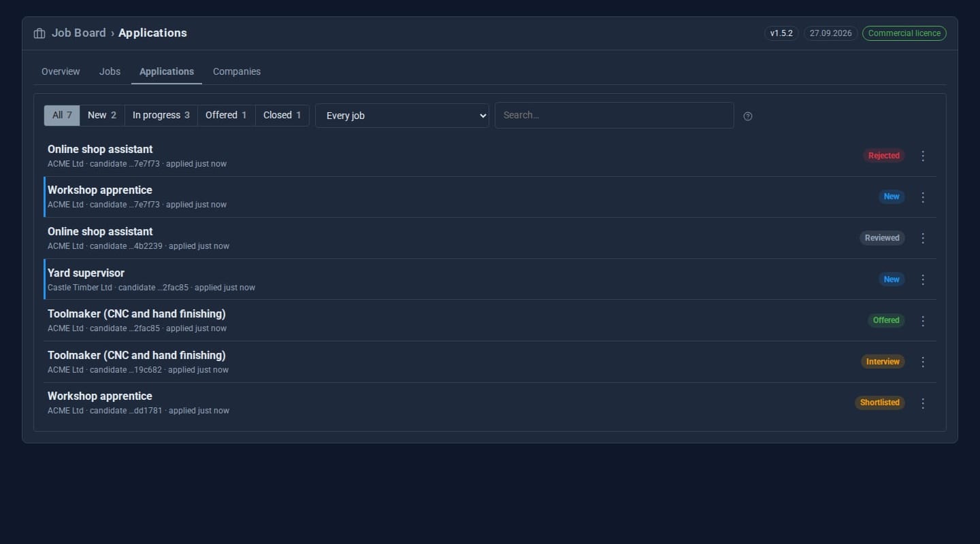980x544 pixels.
Task: Open actions menu for offered Toolmaker application
Action: tap(923, 321)
